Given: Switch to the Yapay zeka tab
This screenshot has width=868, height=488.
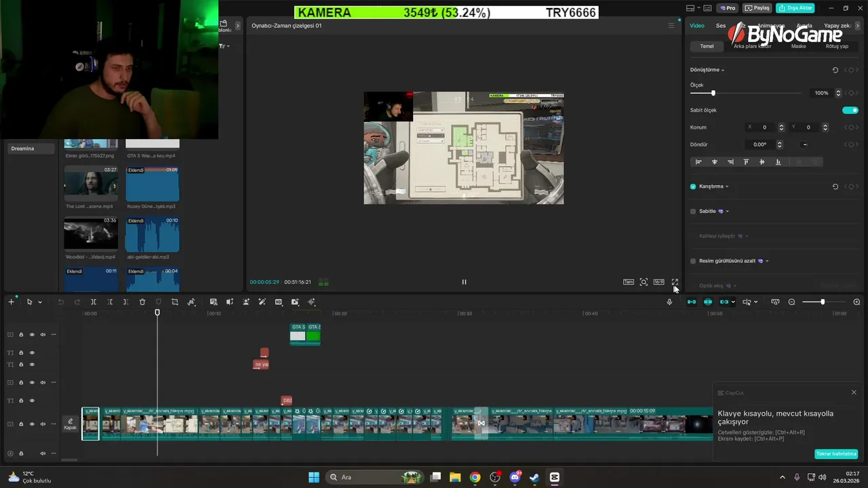Looking at the screenshot, I should 837,26.
